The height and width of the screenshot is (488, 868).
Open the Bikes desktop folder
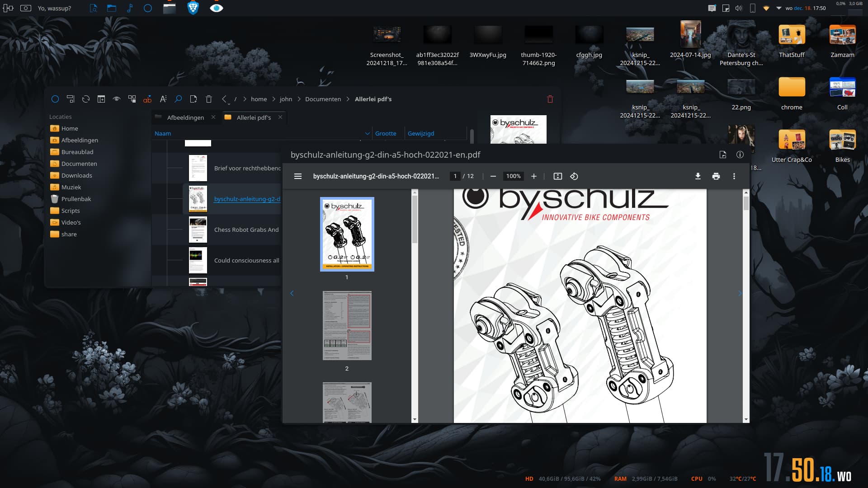(x=842, y=145)
